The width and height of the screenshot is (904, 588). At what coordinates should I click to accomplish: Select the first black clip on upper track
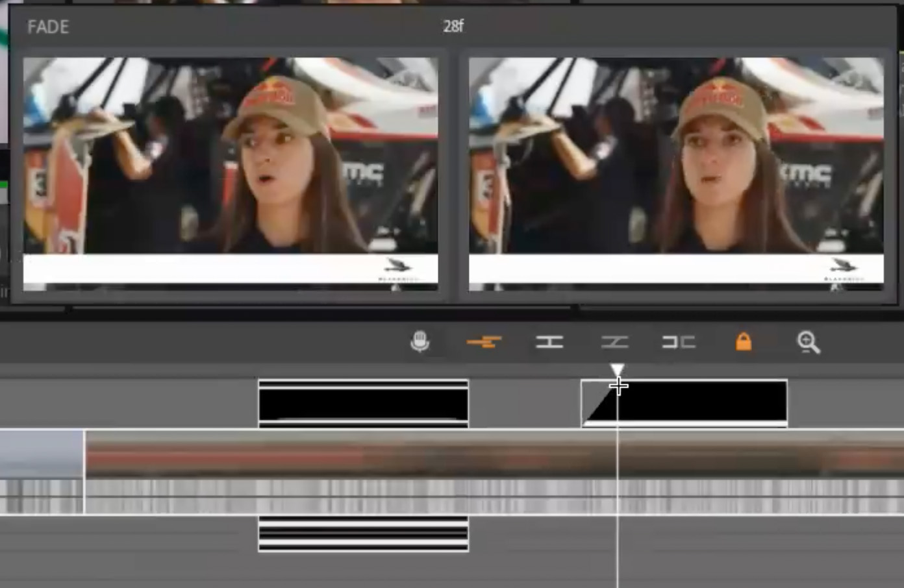363,404
